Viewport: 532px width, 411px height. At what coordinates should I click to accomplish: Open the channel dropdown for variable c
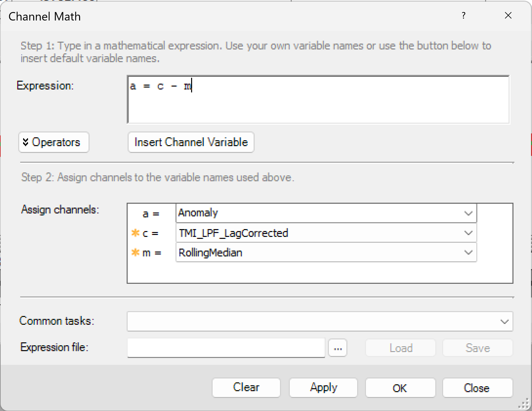point(468,233)
